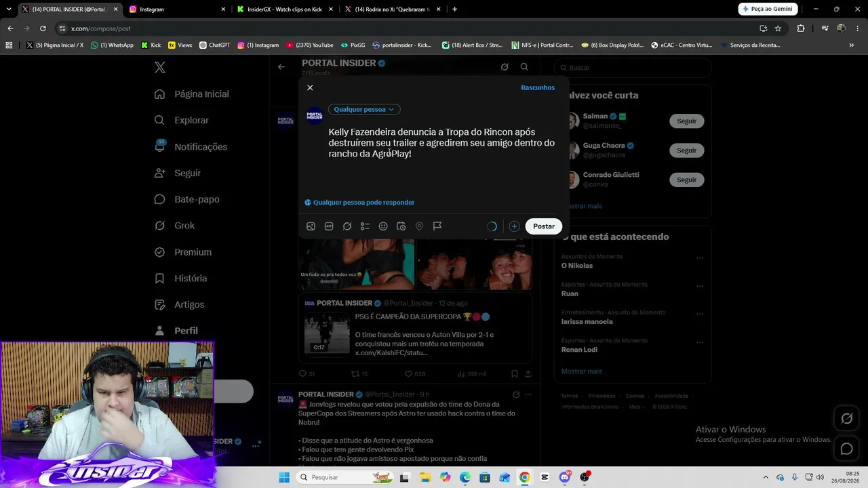Go to X home via logo

[159, 67]
